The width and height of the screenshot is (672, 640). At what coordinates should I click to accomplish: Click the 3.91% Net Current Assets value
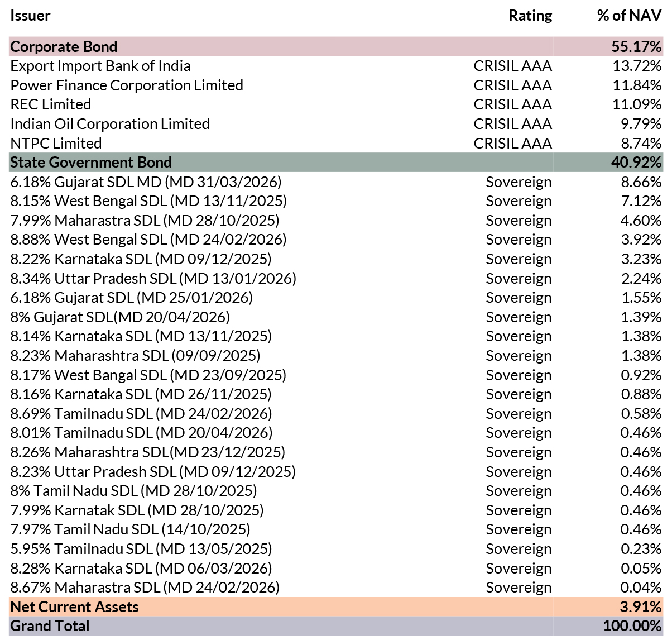click(640, 606)
